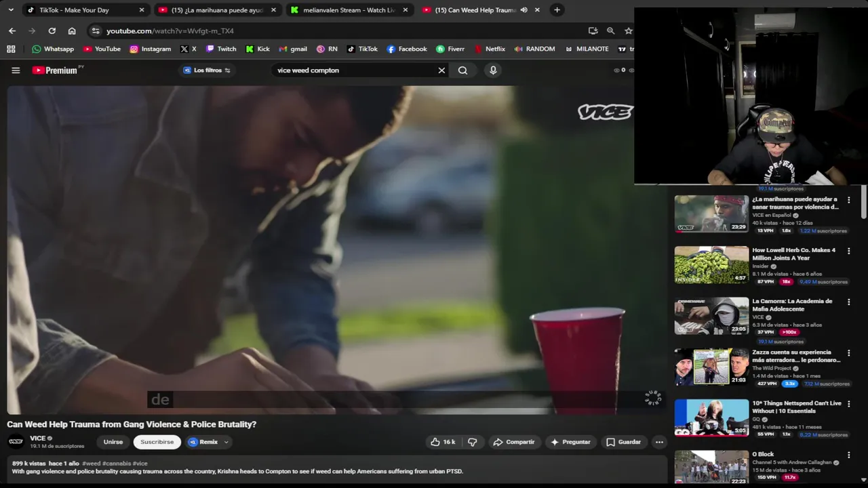This screenshot has height=488, width=868.
Task: Open options for ¿La marihuana puede ayudar video
Action: click(x=848, y=201)
